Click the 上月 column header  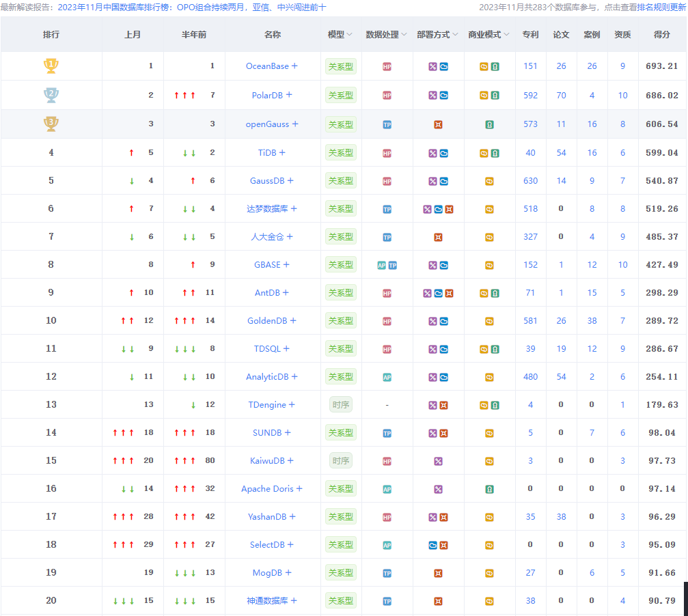133,34
